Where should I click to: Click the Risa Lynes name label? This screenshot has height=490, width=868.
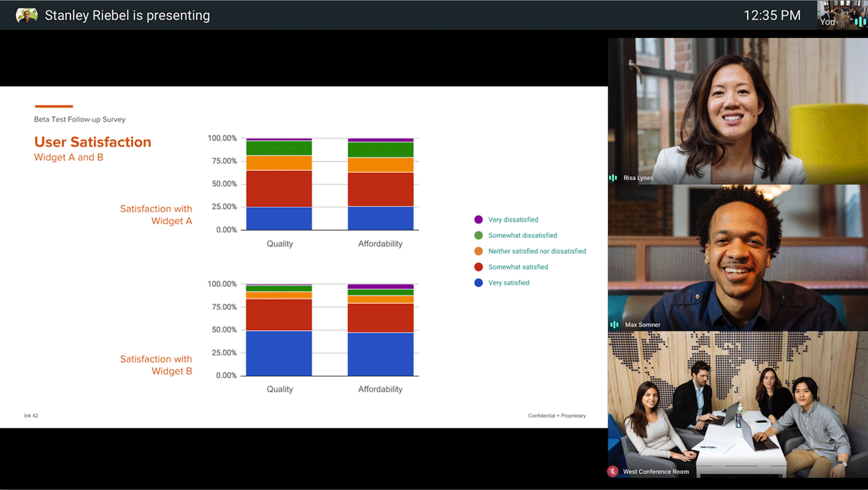(638, 178)
